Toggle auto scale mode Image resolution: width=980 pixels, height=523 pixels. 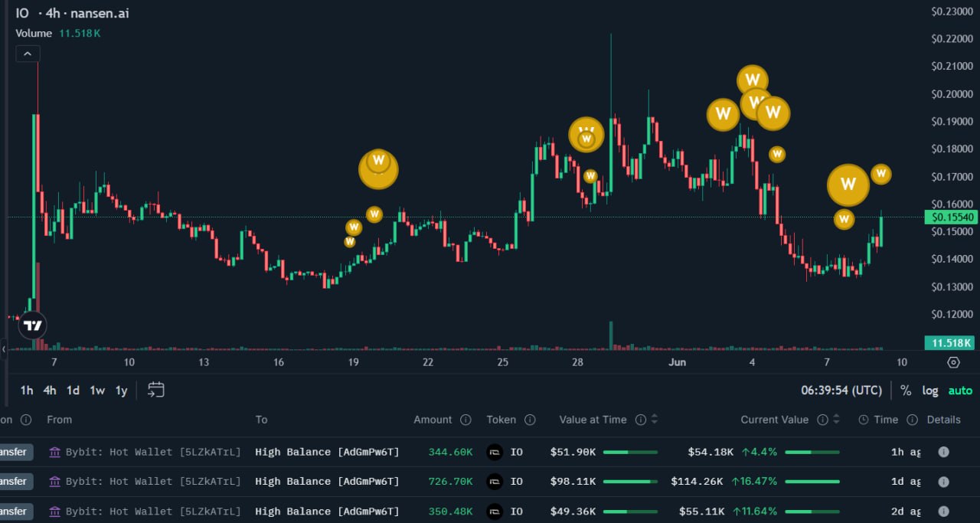click(x=960, y=391)
